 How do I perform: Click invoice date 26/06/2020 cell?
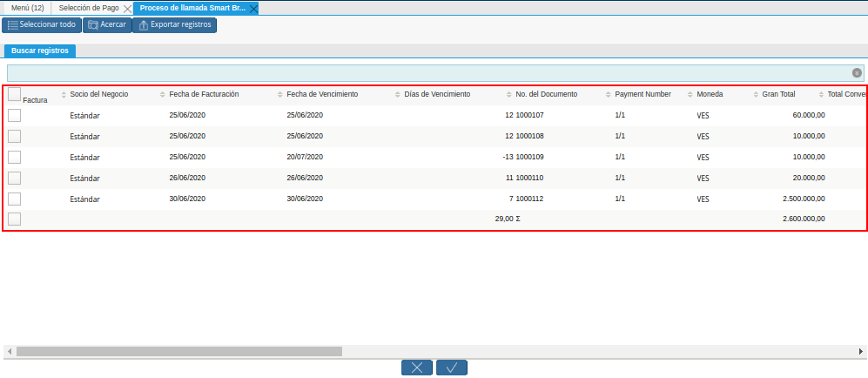click(187, 178)
